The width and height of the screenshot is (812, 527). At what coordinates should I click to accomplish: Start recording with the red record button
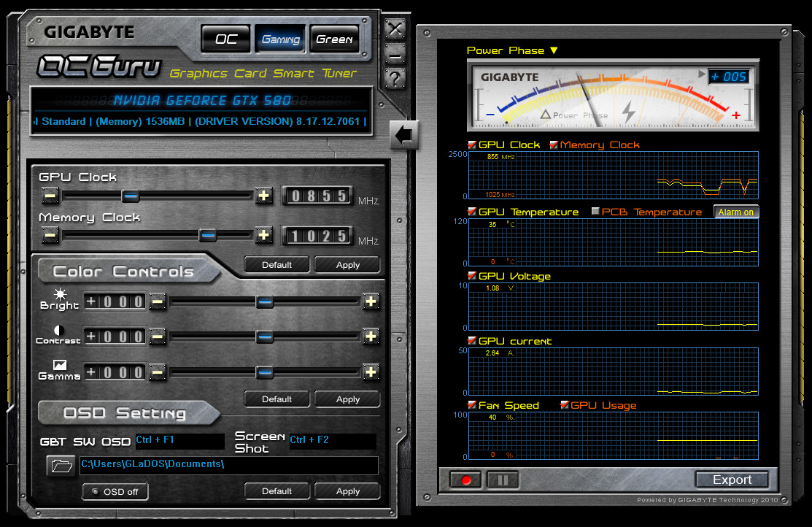coord(465,480)
